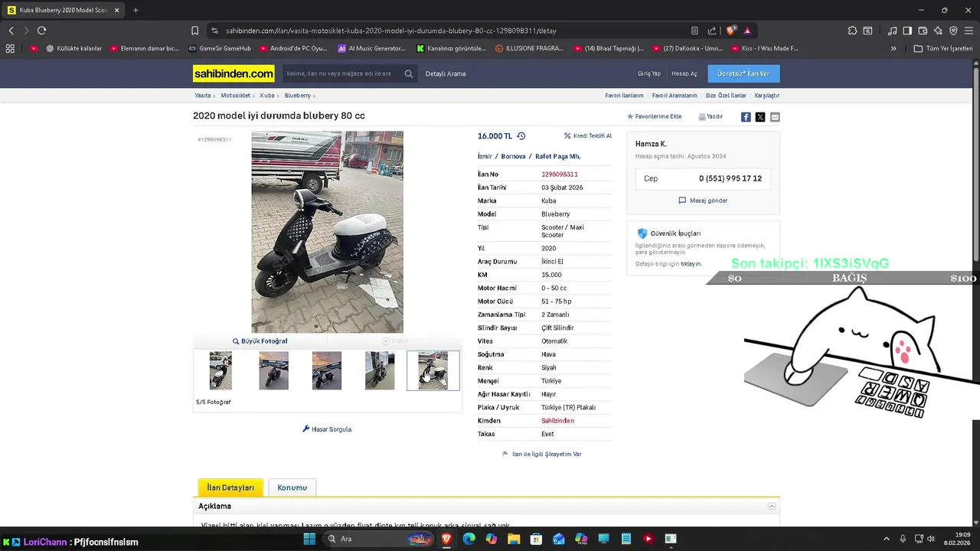Click Favori İlanlarım link
This screenshot has height=551, width=980.
pyautogui.click(x=624, y=96)
